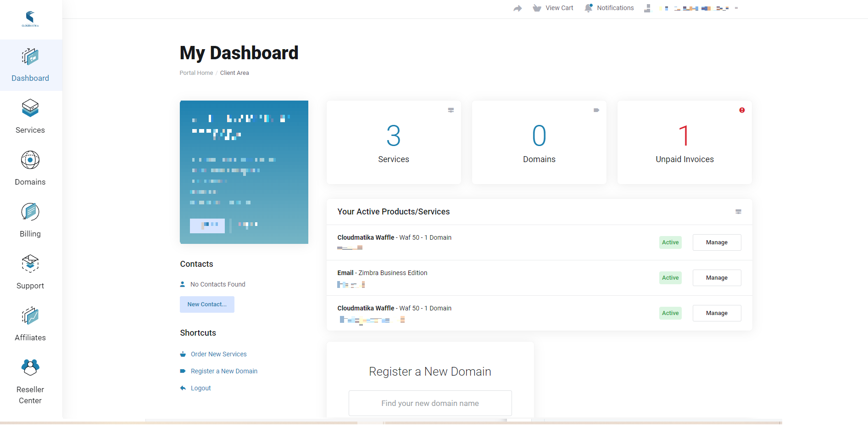868x428 pixels.
Task: Click the Your Active Products/Services heading
Action: pyautogui.click(x=394, y=212)
